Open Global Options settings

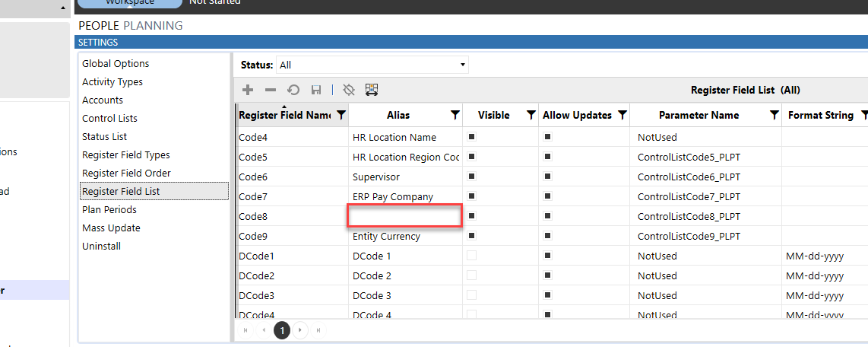(x=116, y=64)
